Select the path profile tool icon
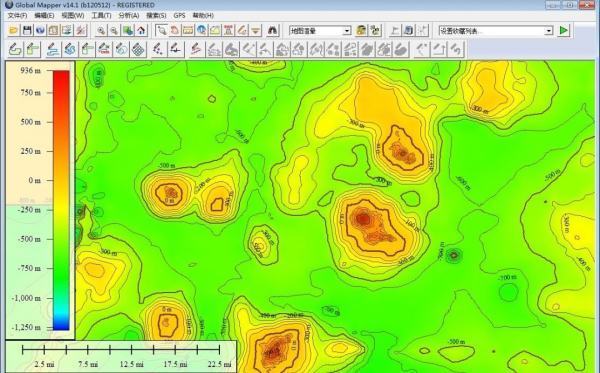 coord(215,30)
